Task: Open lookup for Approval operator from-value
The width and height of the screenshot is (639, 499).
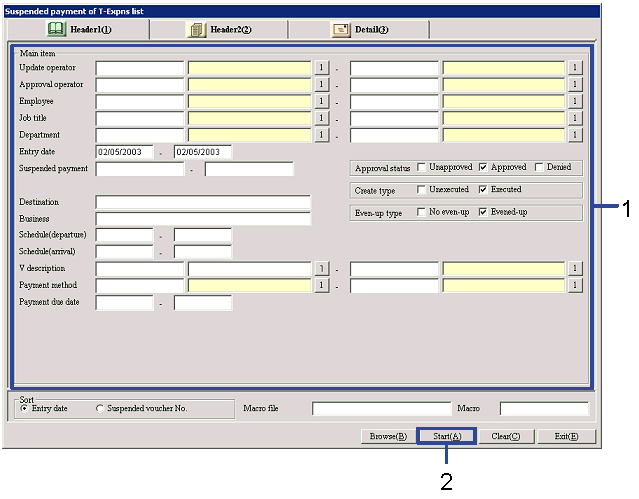Action: (x=322, y=84)
